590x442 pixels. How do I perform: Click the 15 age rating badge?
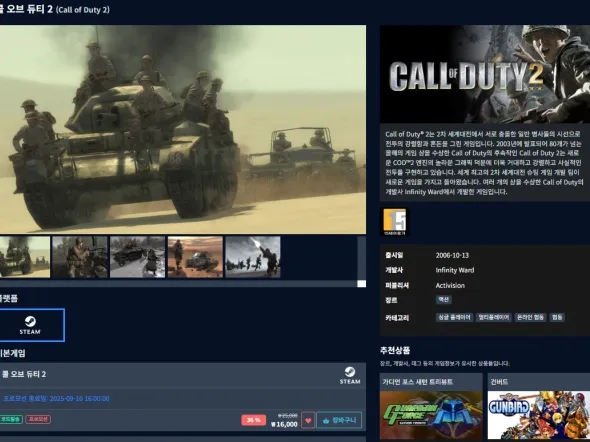pyautogui.click(x=395, y=221)
